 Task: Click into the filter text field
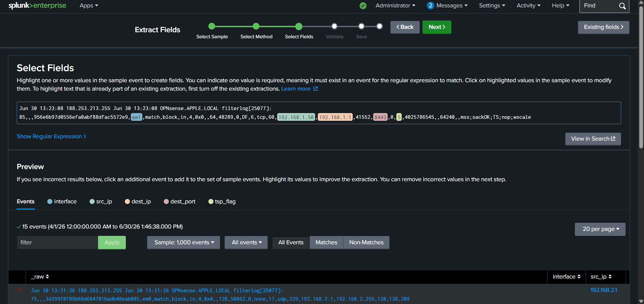(57, 243)
